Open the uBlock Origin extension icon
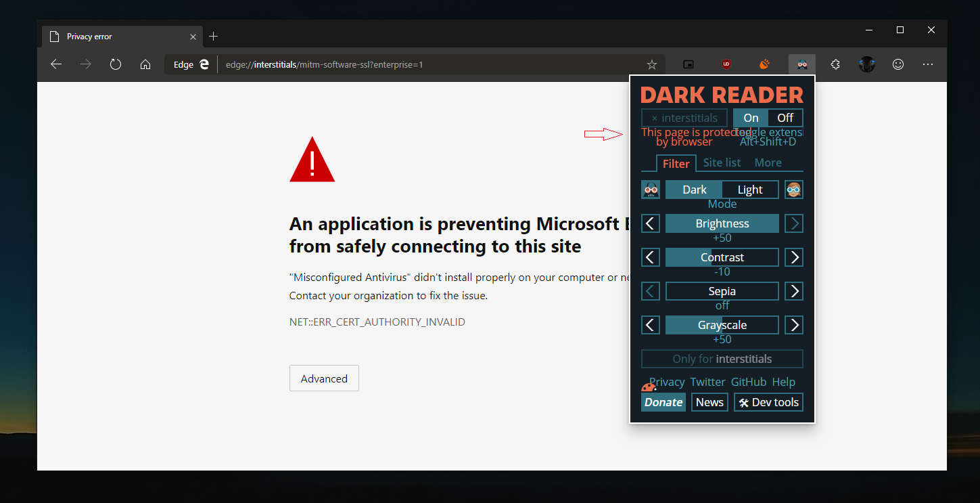The width and height of the screenshot is (980, 503). click(x=726, y=64)
